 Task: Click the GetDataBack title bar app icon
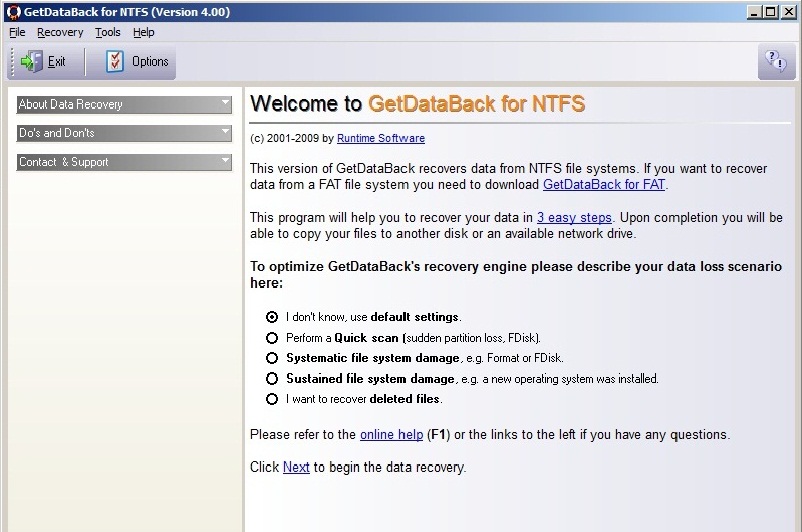pyautogui.click(x=11, y=11)
